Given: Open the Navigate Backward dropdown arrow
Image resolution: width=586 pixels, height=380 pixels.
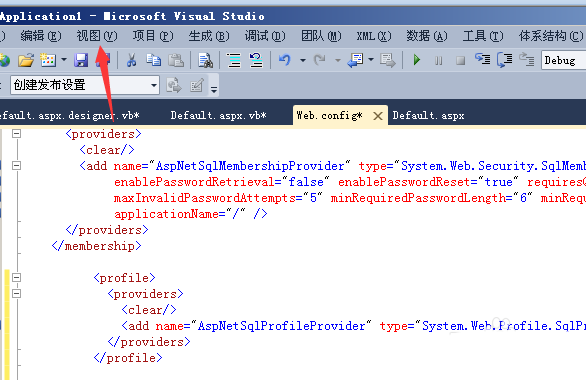Looking at the screenshot, I should click(371, 60).
